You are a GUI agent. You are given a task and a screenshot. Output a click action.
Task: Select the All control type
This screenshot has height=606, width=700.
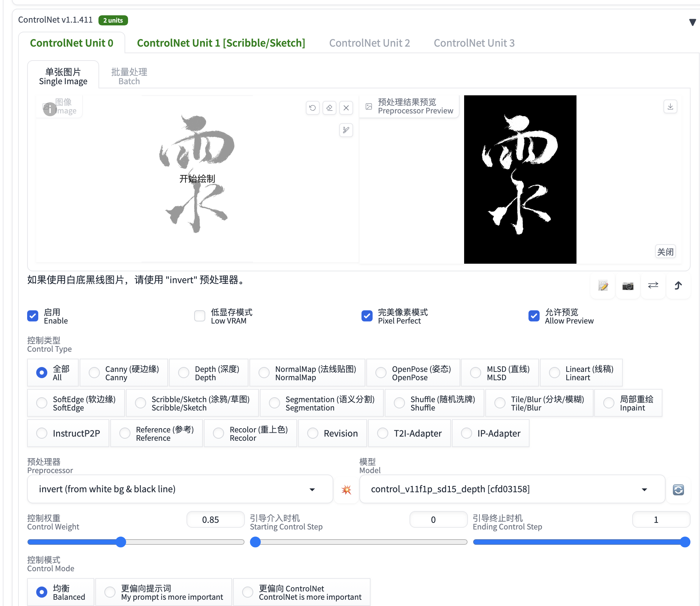click(53, 373)
